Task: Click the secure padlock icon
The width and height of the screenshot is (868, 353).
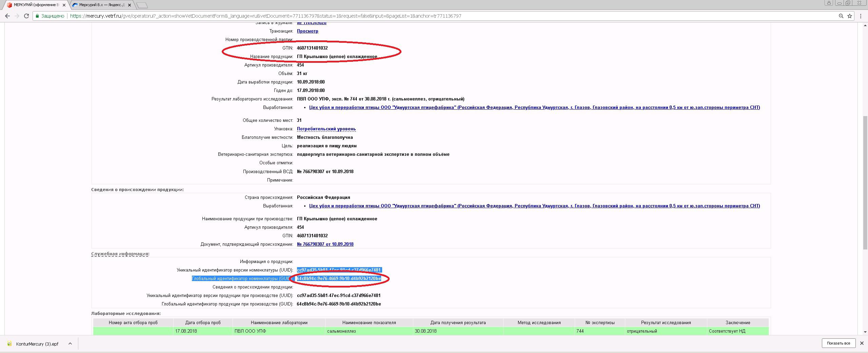Action: pos(37,16)
